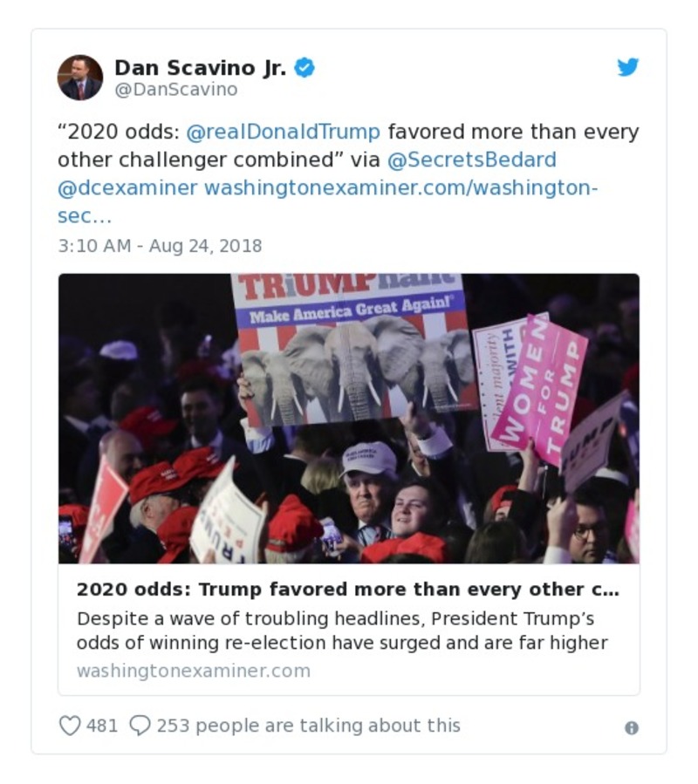This screenshot has height=784, width=698.
Task: Click the article headline '2020 odds: Trump favored'
Action: point(348,590)
